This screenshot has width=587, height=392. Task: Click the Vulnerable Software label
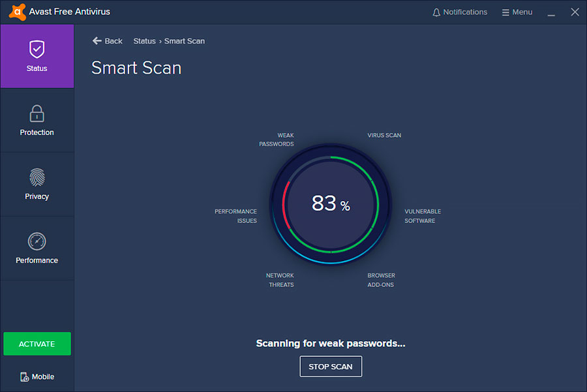coord(423,216)
